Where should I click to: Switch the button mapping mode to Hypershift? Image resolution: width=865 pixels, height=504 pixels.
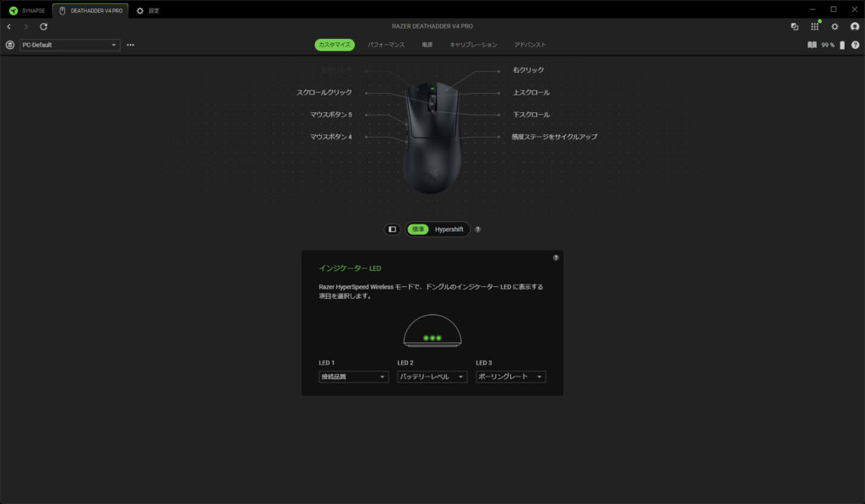449,230
